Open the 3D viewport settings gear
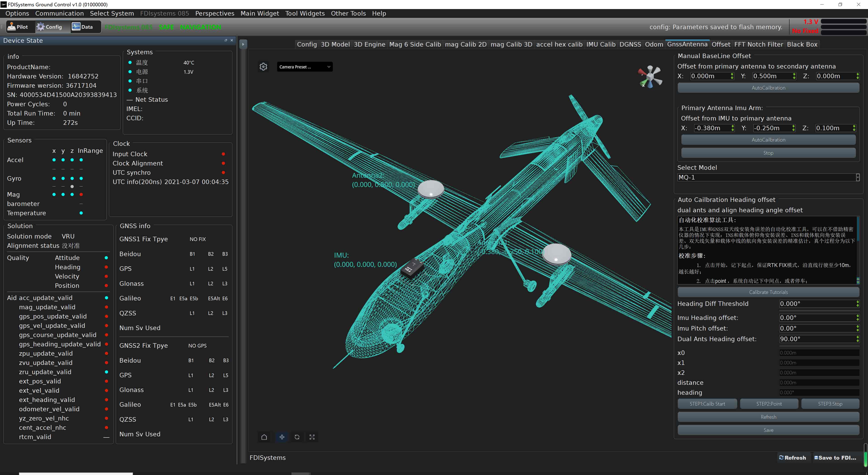The image size is (868, 475). click(x=263, y=67)
